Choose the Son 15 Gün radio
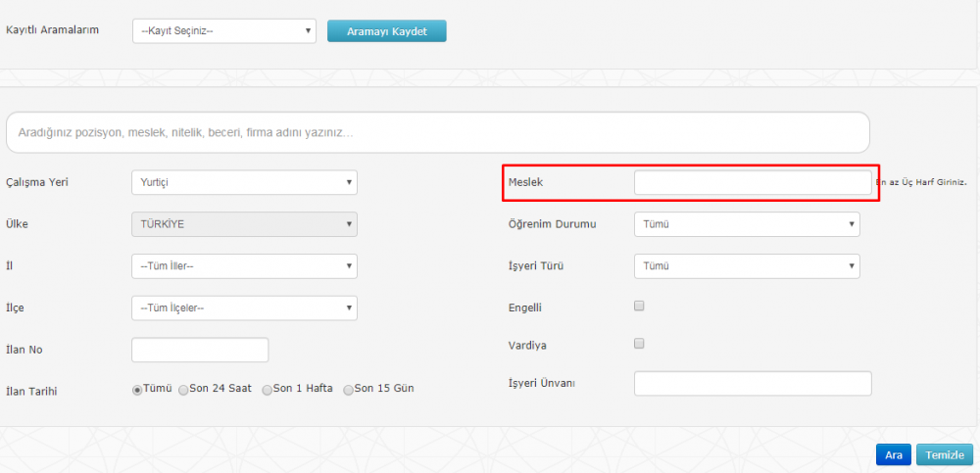The image size is (980, 473). pos(348,390)
